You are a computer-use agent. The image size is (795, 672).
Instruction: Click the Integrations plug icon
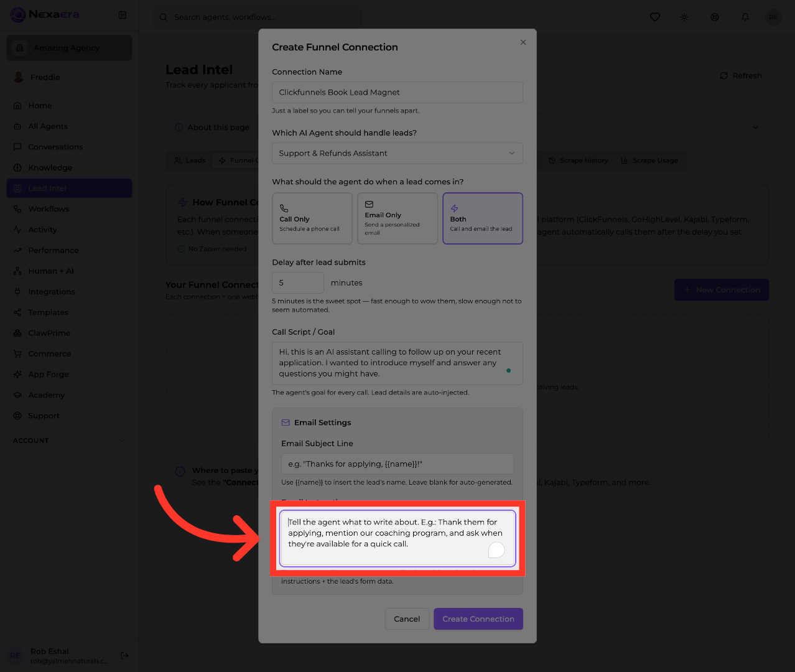coord(17,291)
